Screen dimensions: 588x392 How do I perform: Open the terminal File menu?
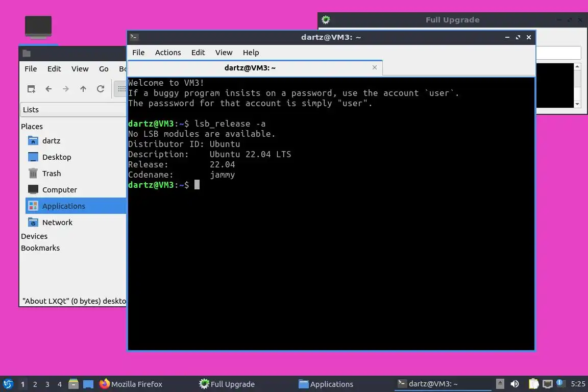point(138,53)
